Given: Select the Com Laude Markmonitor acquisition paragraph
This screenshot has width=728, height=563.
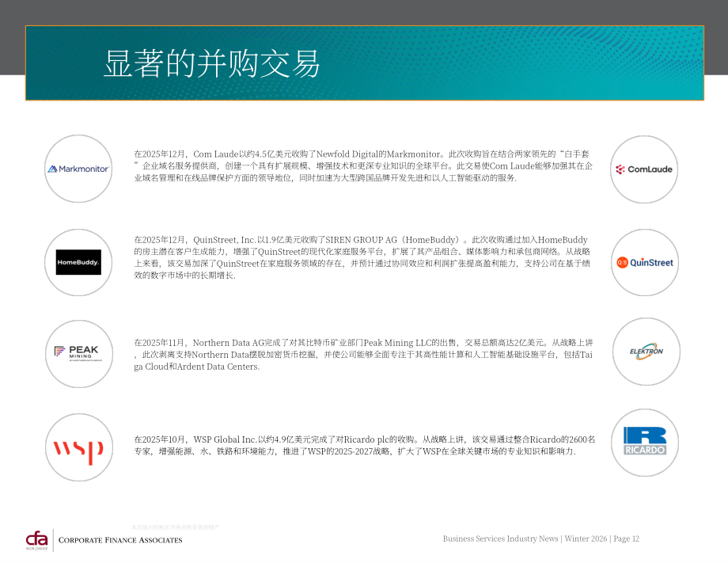Looking at the screenshot, I should coord(363,165).
